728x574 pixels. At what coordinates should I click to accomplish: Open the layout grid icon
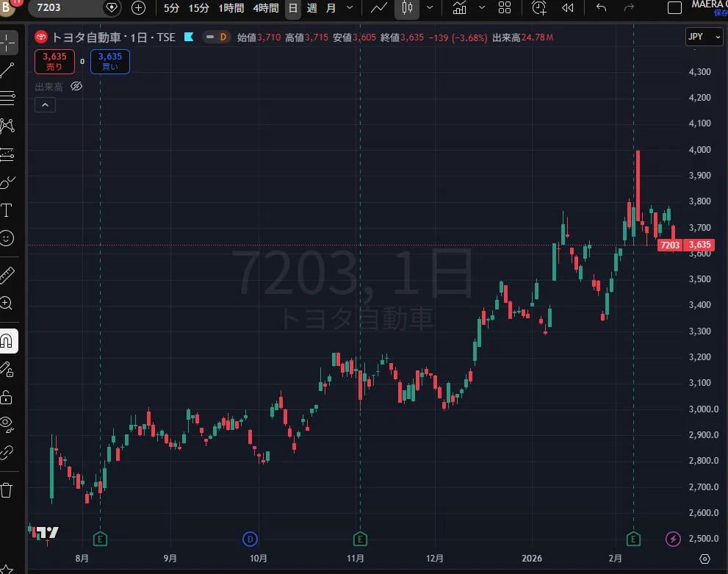click(505, 8)
